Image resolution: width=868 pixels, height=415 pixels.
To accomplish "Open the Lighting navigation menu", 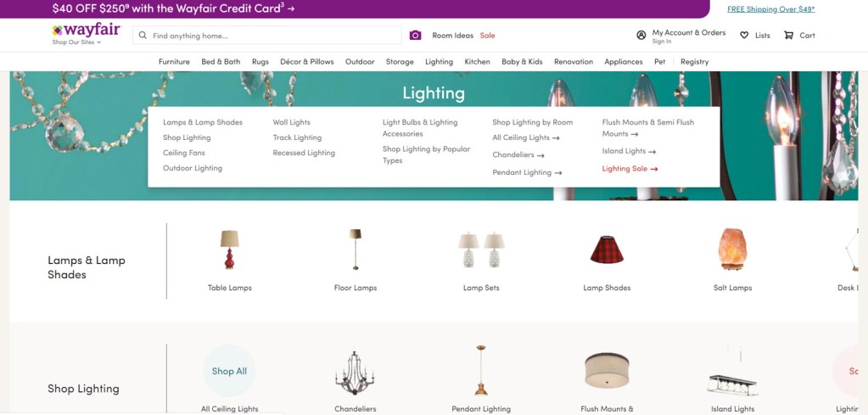I will (439, 62).
